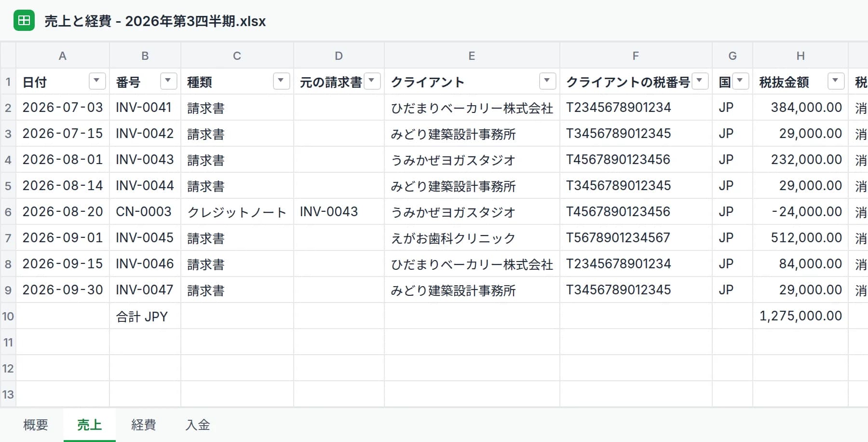Select row 6 header

pos(8,211)
